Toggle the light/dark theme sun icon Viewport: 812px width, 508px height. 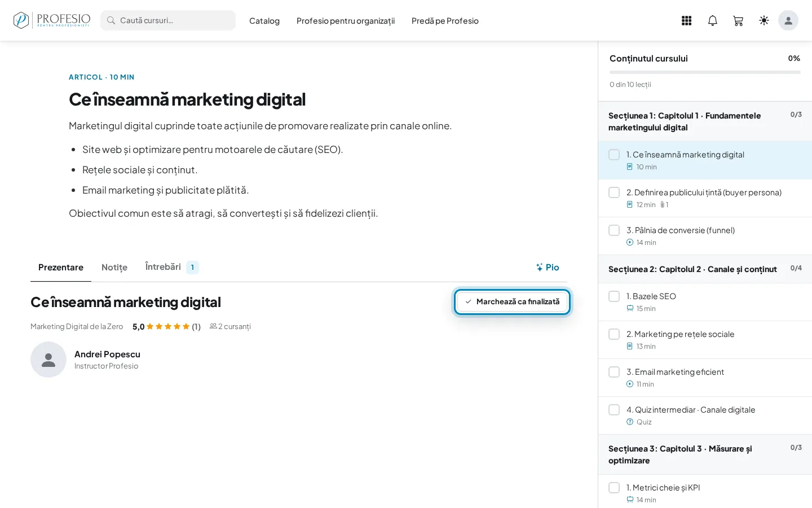coord(764,21)
